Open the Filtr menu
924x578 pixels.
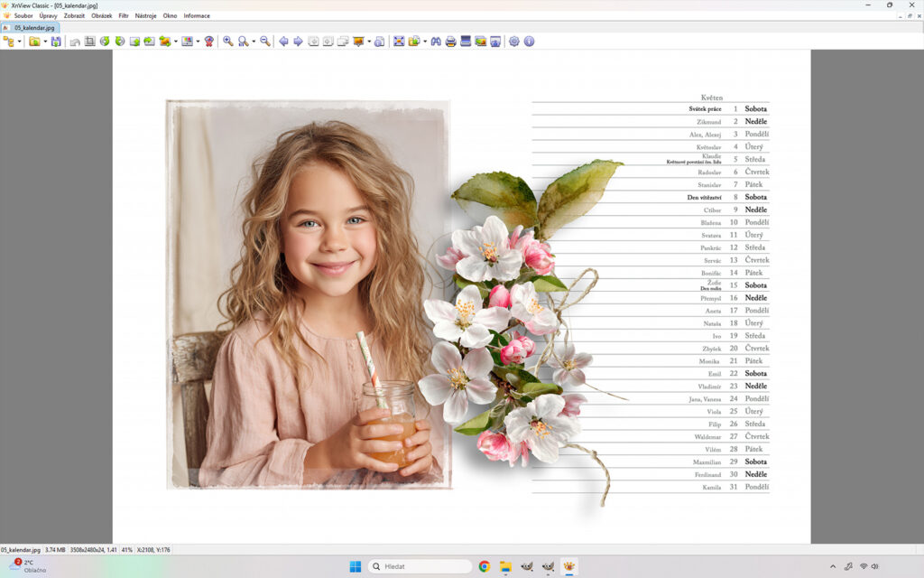124,15
